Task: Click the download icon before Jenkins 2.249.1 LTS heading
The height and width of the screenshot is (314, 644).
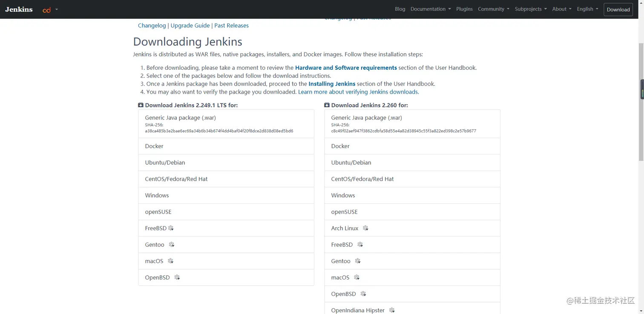Action: click(141, 105)
